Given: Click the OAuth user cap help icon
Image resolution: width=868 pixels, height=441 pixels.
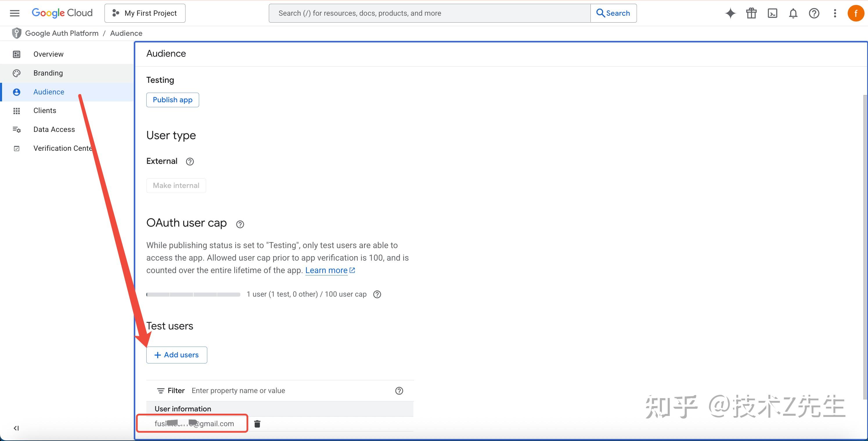Looking at the screenshot, I should [239, 224].
